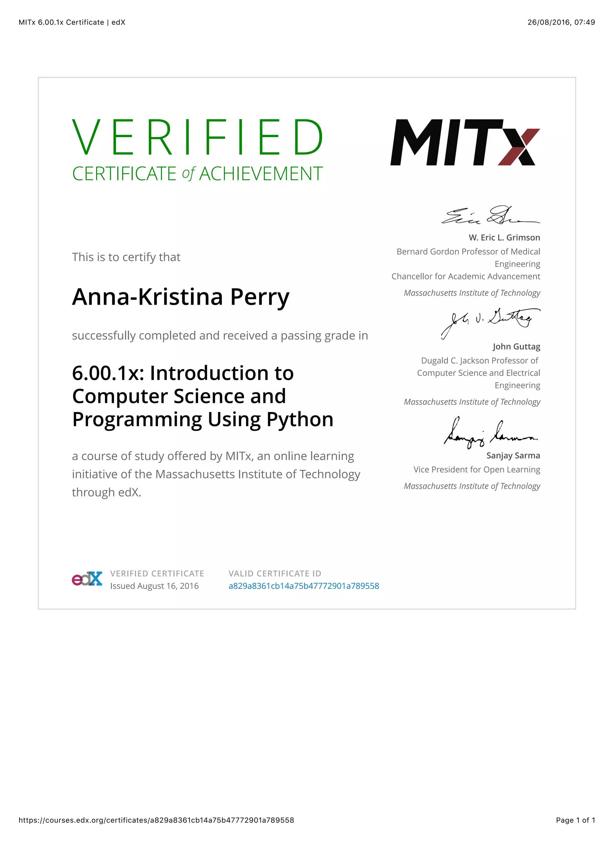Click the VERIFIED heading text

[x=198, y=137]
